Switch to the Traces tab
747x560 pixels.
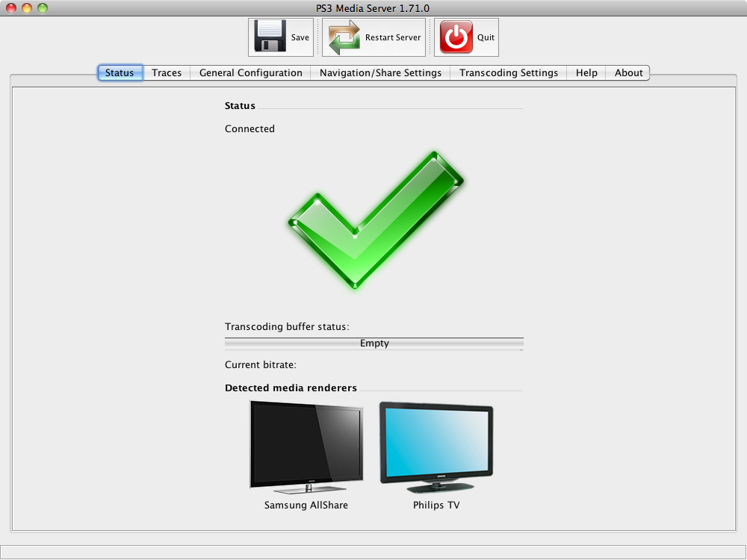(x=167, y=73)
